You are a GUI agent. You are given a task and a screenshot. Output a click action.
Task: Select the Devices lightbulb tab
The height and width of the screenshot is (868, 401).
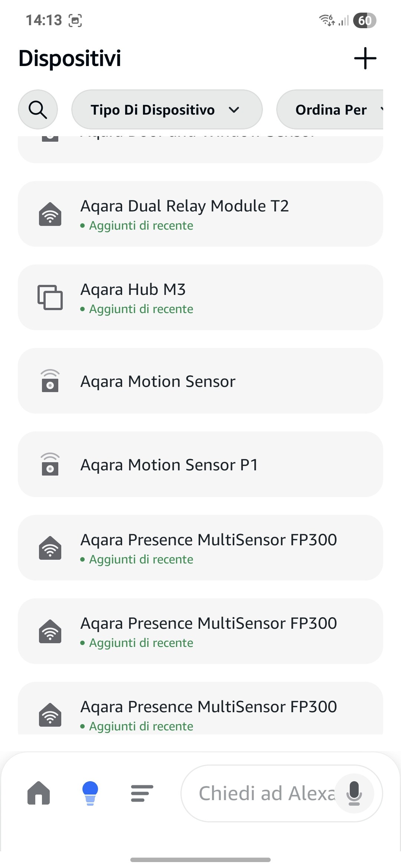tap(90, 793)
